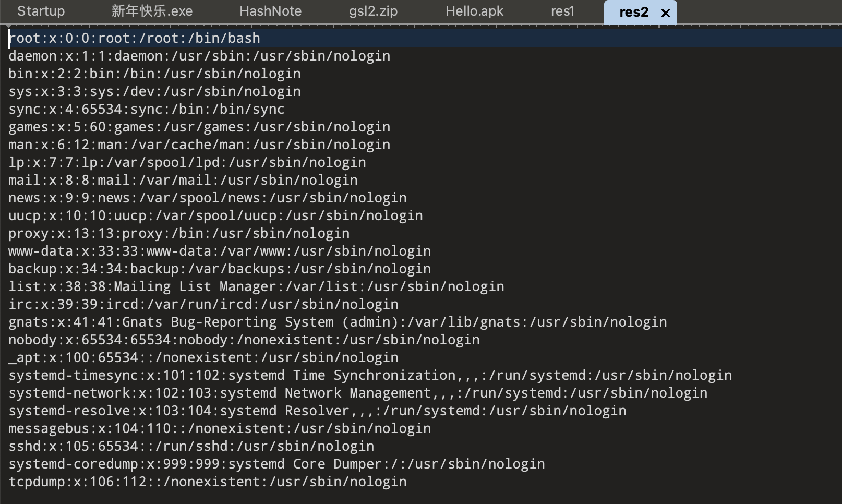
Task: Switch to the Startup tab
Action: (x=41, y=11)
